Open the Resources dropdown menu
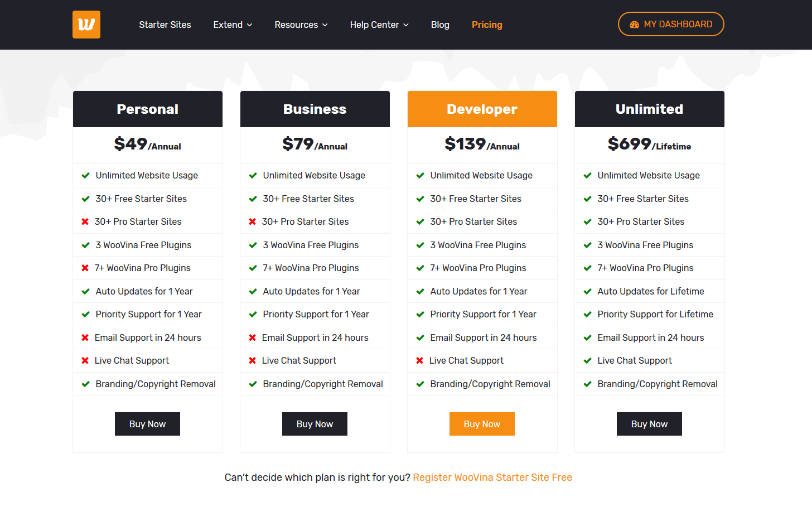Screen dimensions: 812x526 [x=301, y=25]
